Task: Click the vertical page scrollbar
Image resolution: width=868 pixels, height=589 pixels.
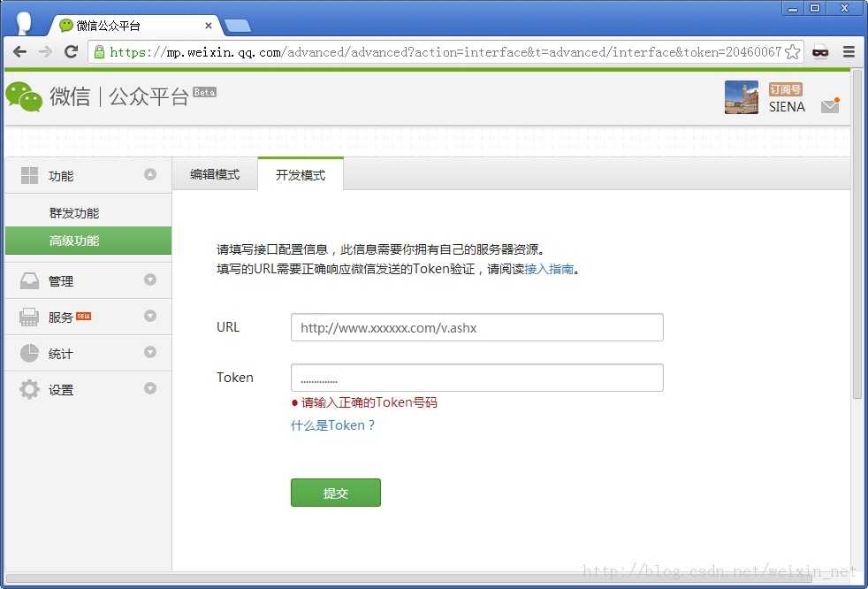Action: tap(857, 233)
